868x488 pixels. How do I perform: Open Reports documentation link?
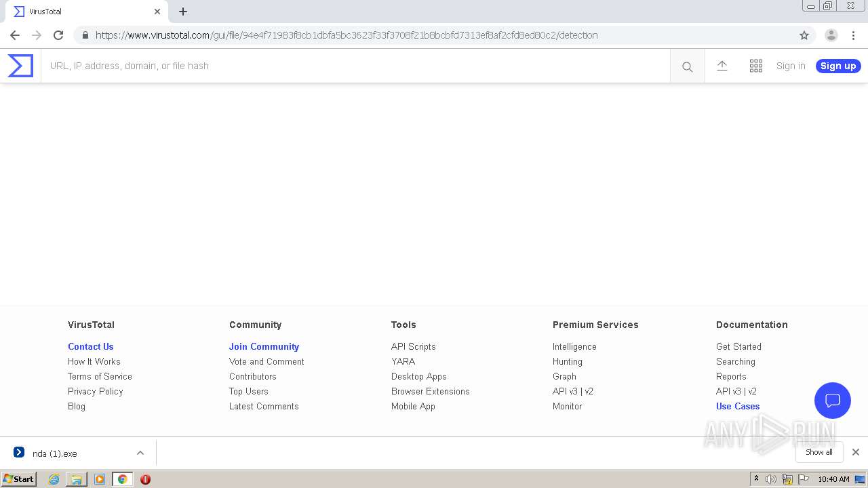(731, 376)
